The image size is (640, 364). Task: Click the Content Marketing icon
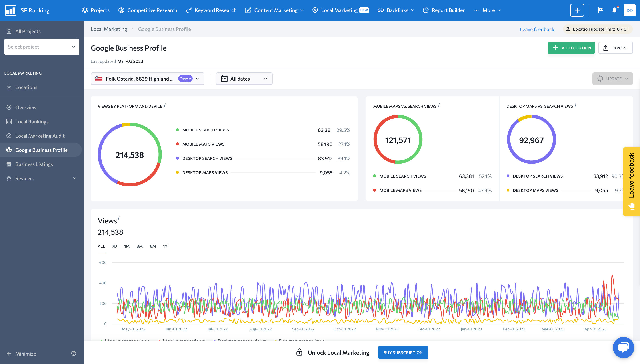pos(248,10)
